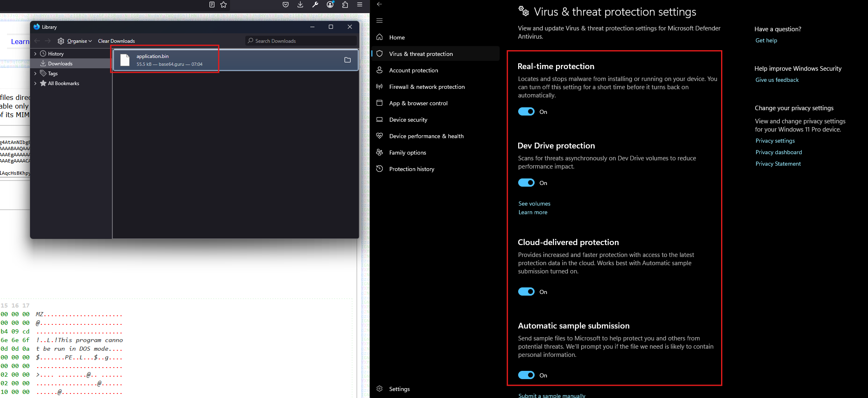The height and width of the screenshot is (398, 868).
Task: Click the Search Downloads field
Action: point(301,41)
